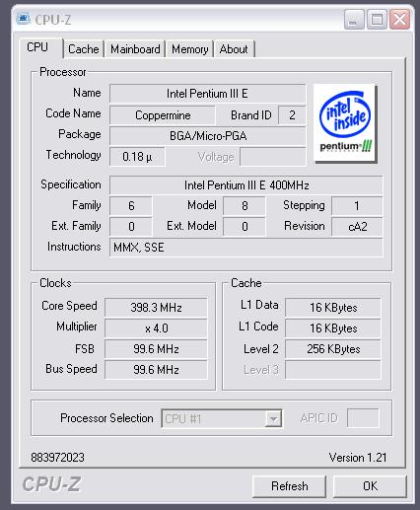Maximize the CPU-Z window
Screen dimensions: 420x510
[x=377, y=20]
